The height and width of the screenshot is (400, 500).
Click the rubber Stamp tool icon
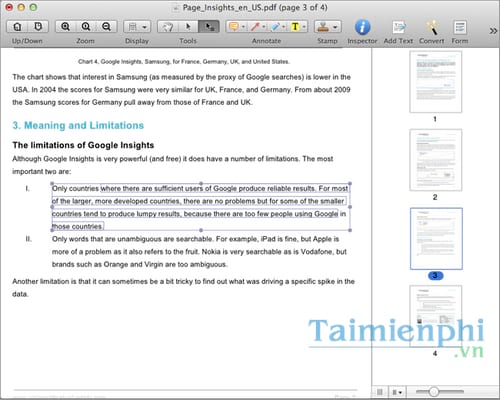tap(323, 27)
